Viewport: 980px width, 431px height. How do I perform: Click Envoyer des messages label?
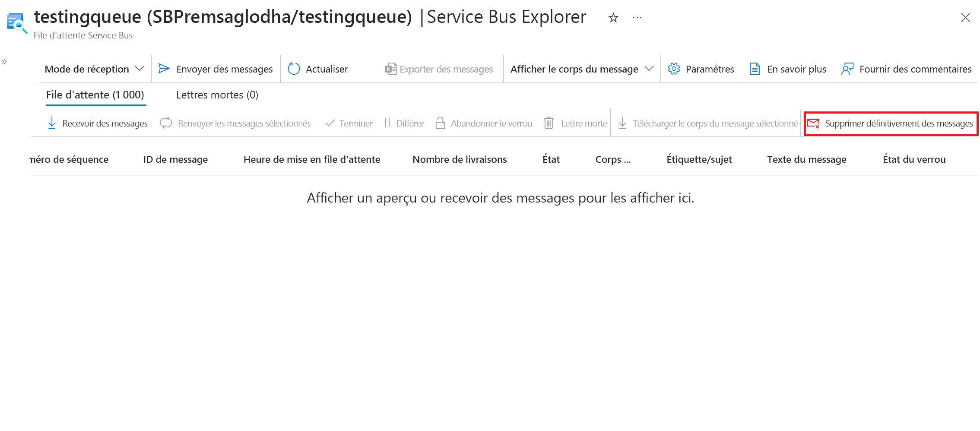(x=225, y=69)
